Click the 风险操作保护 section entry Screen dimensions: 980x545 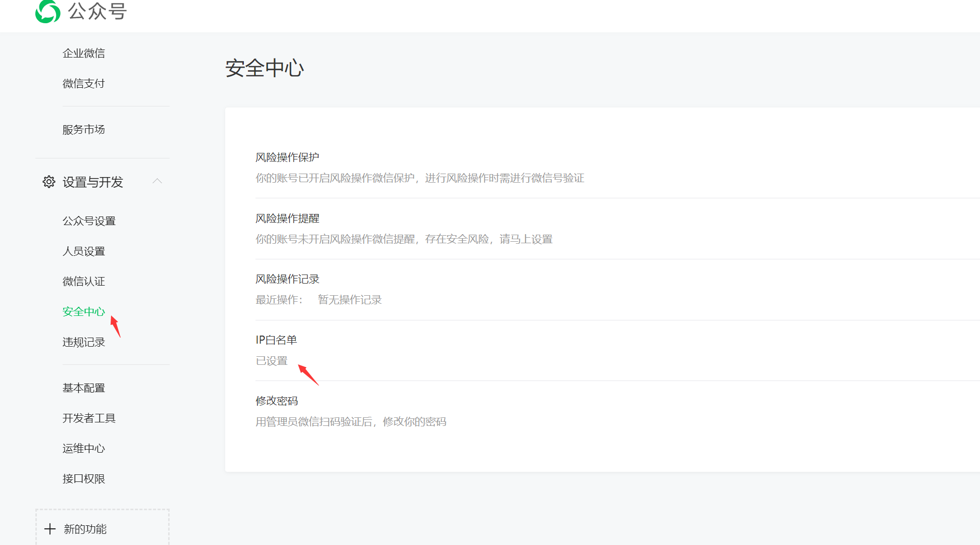pyautogui.click(x=287, y=157)
